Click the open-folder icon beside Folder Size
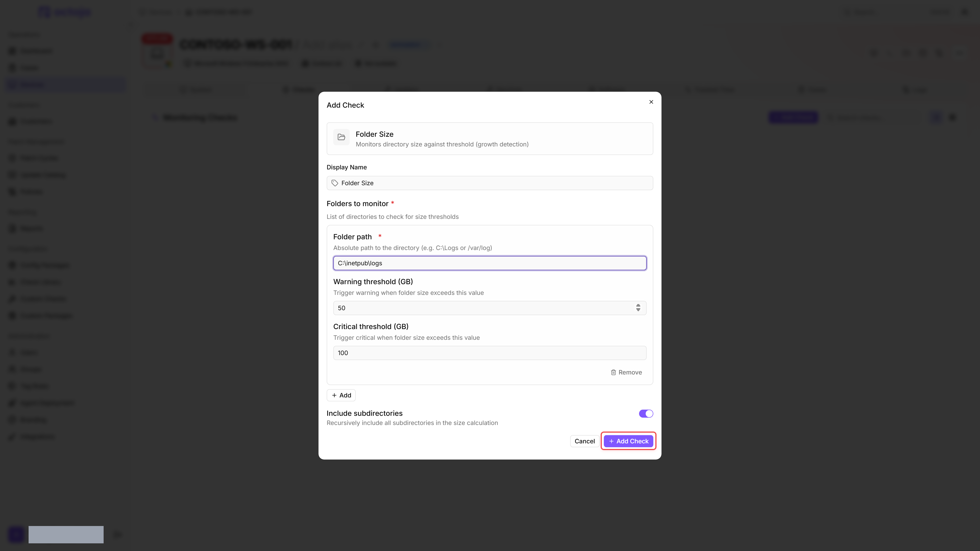The width and height of the screenshot is (980, 551). 341,137
